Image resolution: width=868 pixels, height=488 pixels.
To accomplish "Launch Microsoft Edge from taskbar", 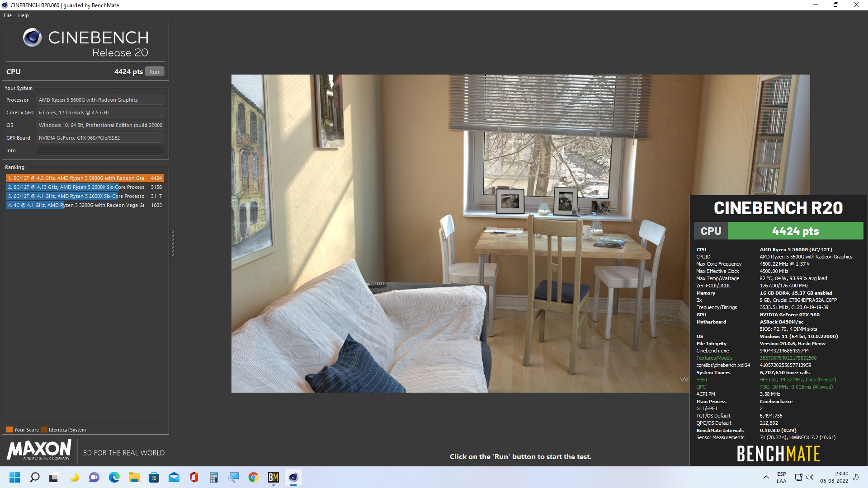I will click(x=114, y=477).
